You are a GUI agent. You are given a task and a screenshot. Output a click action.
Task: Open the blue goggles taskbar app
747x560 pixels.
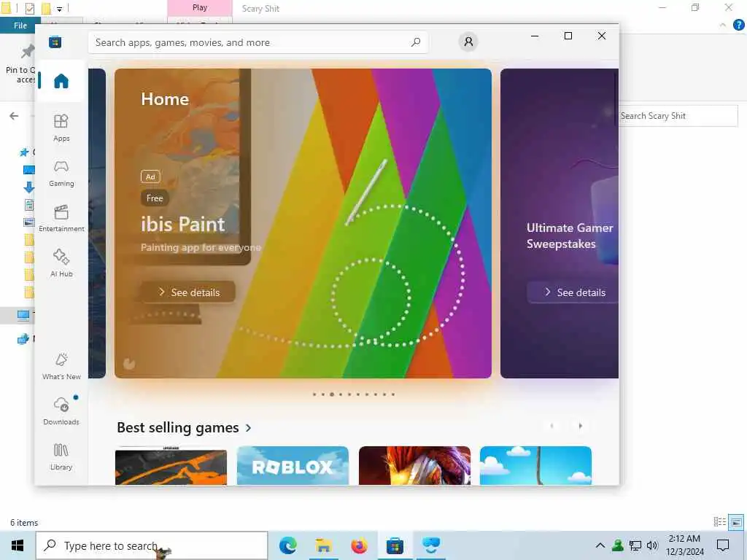(430, 545)
